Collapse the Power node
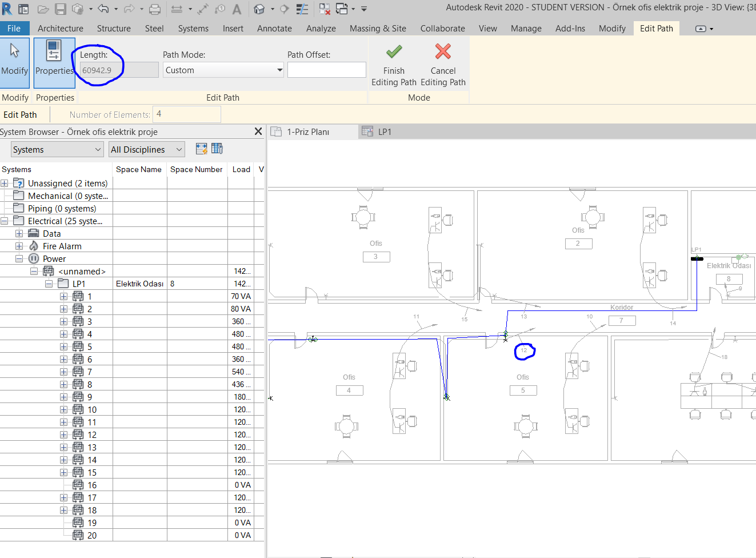This screenshot has height=558, width=756. tap(19, 259)
